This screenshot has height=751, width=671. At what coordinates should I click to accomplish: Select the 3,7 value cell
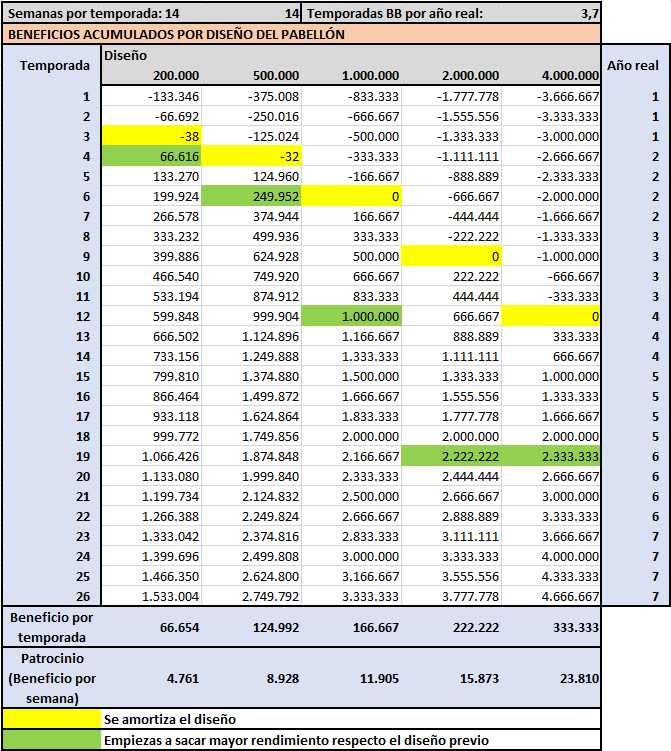coord(590,13)
